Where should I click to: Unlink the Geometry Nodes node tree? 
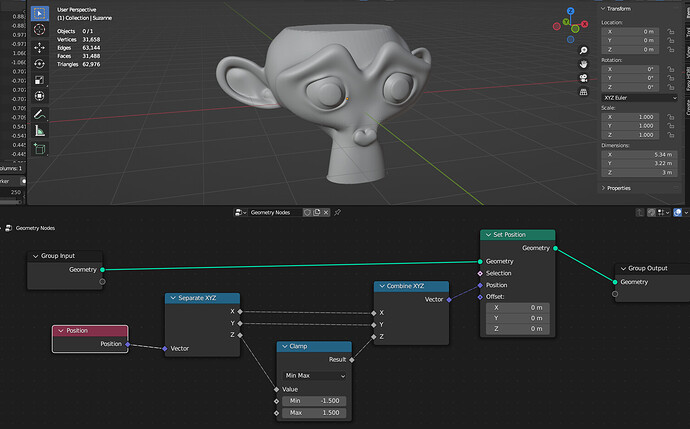pos(326,213)
